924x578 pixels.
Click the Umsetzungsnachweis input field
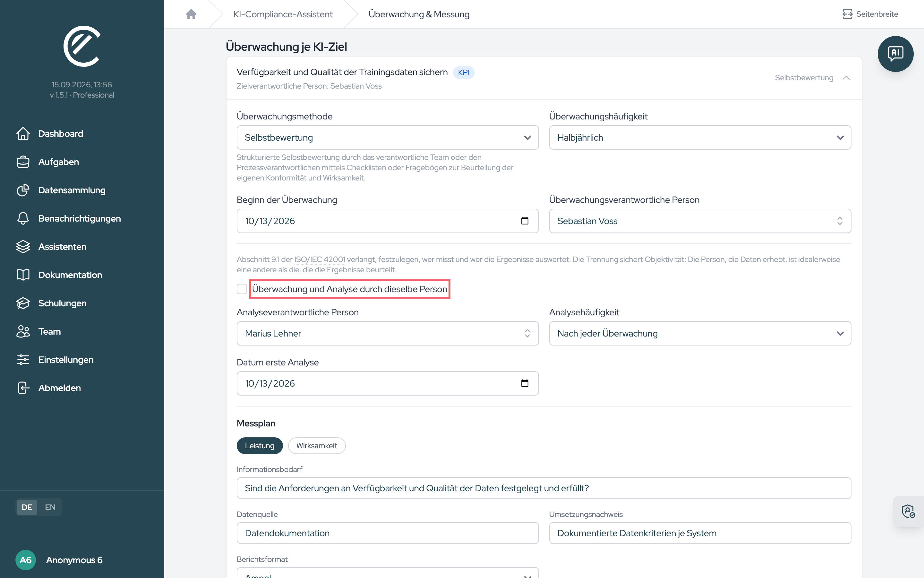point(700,533)
